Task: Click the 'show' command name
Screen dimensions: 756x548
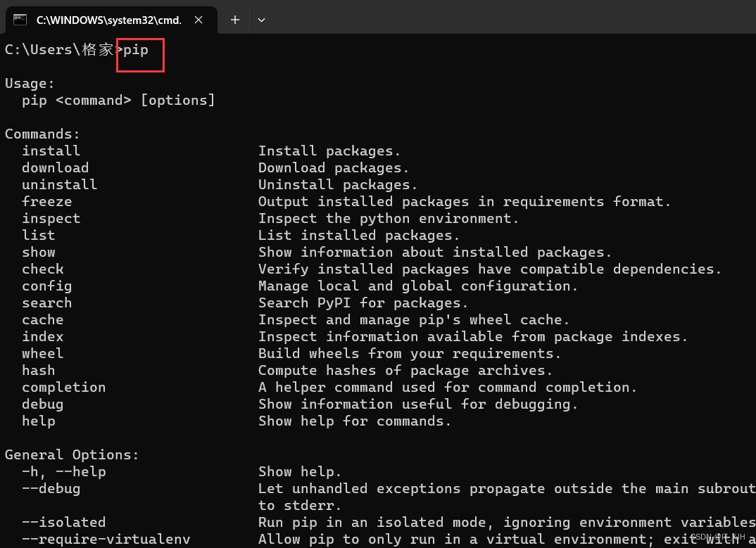Action: coord(39,252)
